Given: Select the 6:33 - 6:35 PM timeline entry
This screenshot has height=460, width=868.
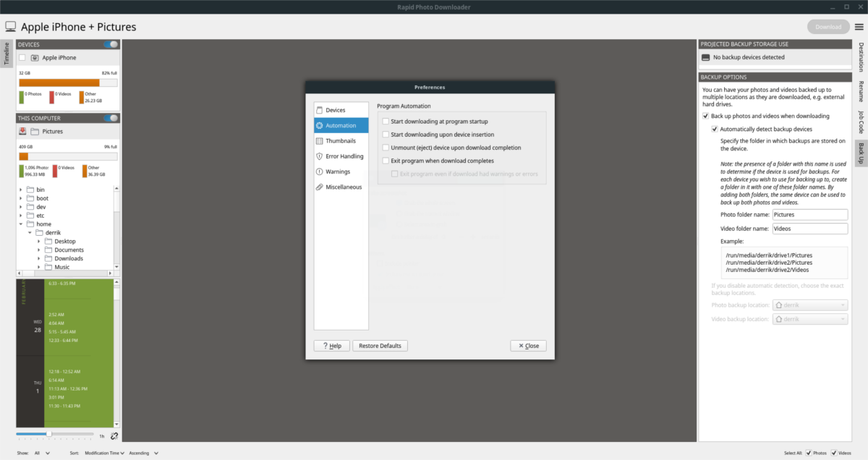Looking at the screenshot, I should coord(61,284).
